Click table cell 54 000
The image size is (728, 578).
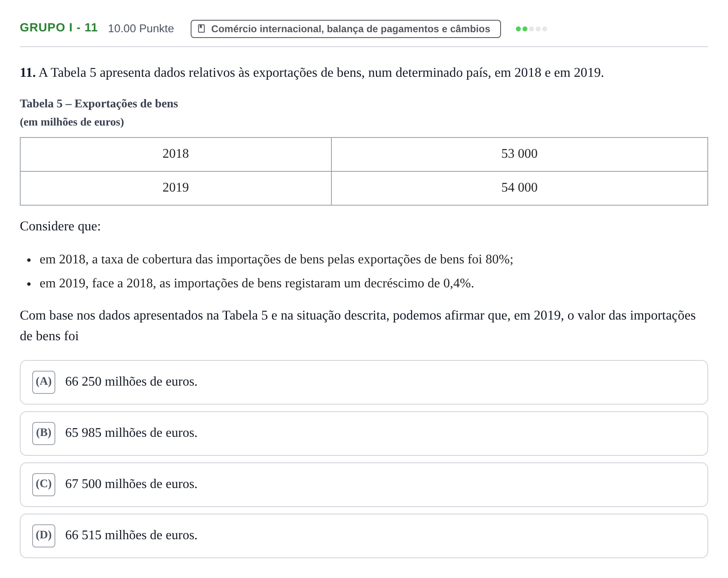(519, 188)
